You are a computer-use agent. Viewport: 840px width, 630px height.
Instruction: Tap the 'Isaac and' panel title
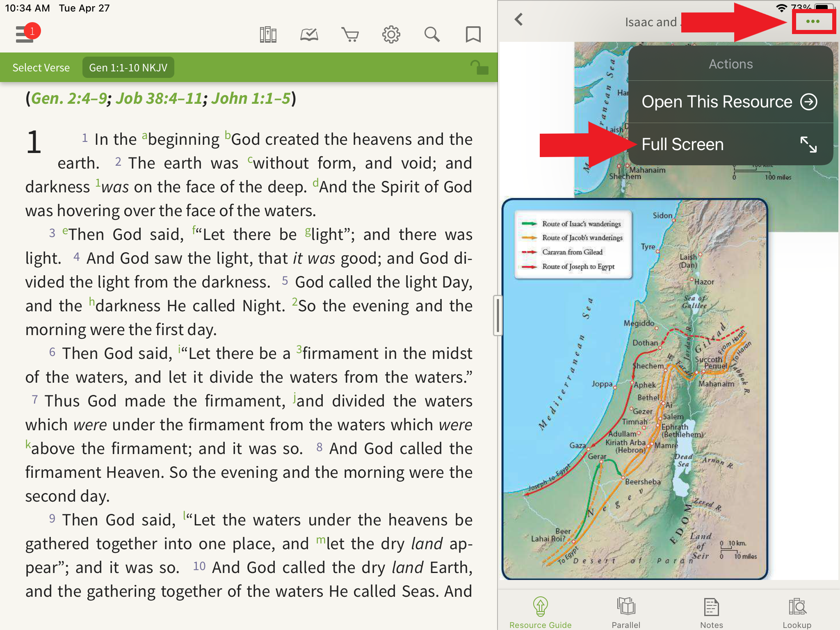click(651, 22)
